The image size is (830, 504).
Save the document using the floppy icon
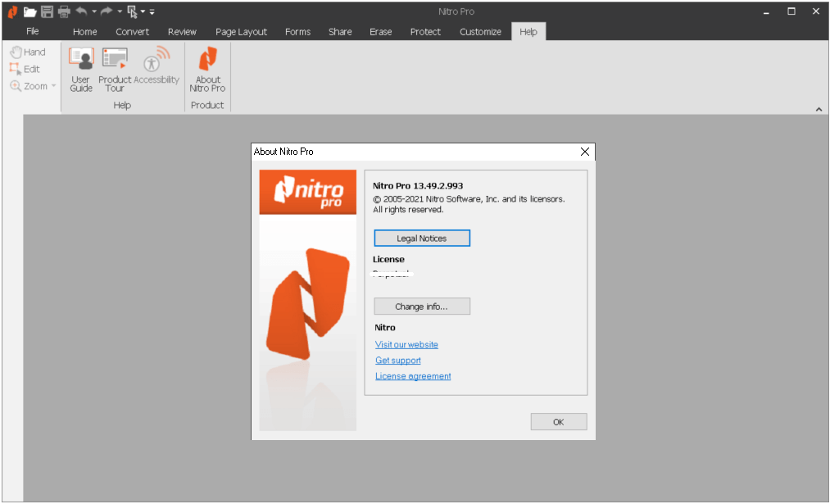pos(47,11)
